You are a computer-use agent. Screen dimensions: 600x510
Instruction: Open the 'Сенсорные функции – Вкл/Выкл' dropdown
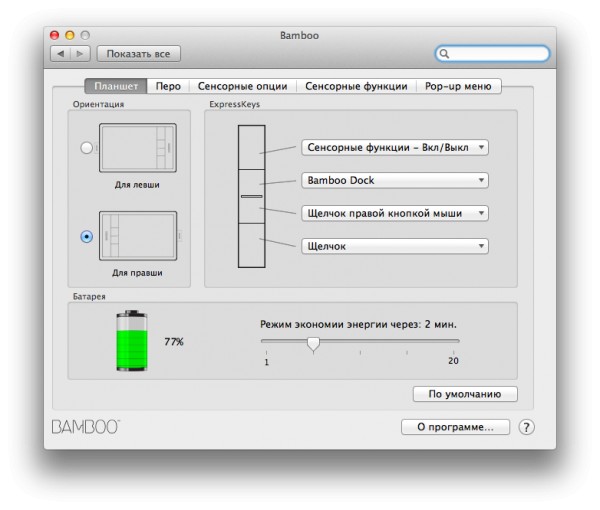pyautogui.click(x=395, y=147)
